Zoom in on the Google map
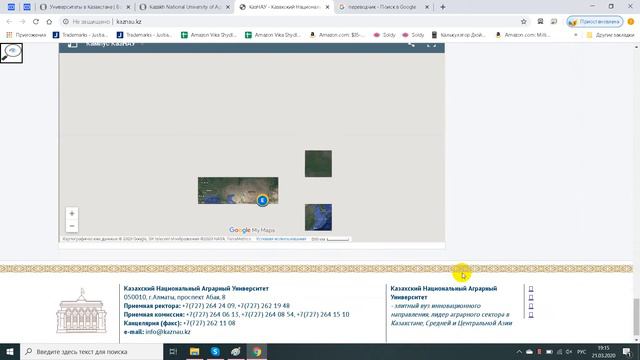The width and height of the screenshot is (640, 360). [x=72, y=213]
